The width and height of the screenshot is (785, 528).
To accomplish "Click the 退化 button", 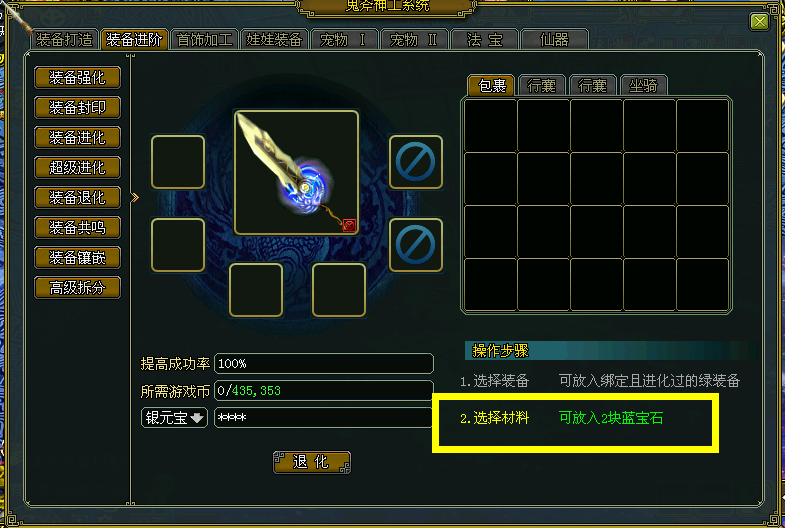I will point(311,462).
